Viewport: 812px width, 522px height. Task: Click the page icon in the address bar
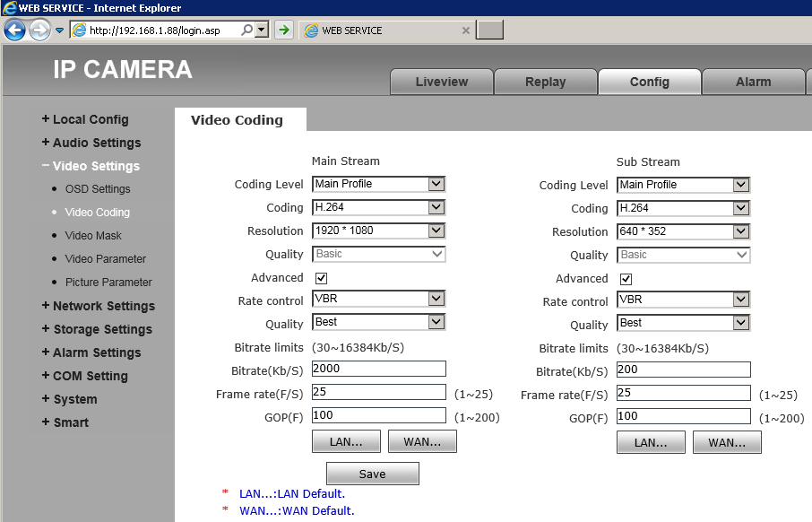[x=79, y=30]
